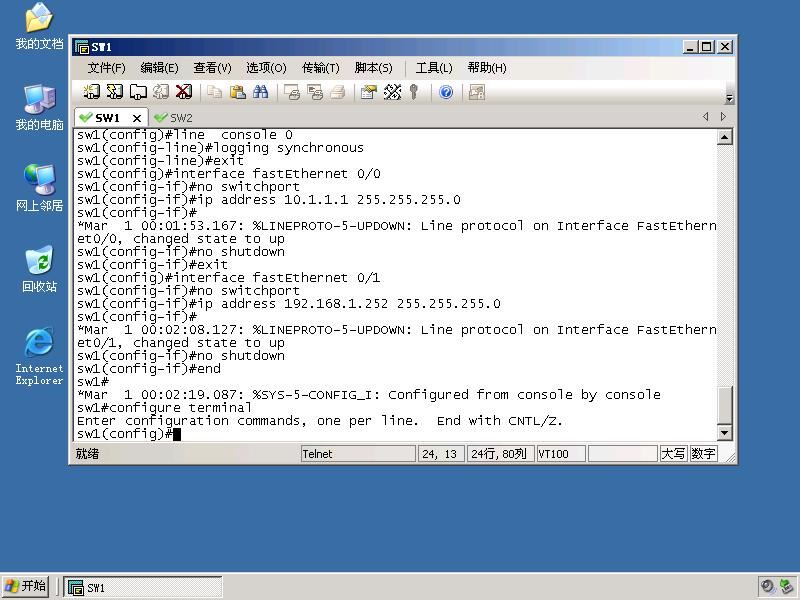Image resolution: width=800 pixels, height=600 pixels.
Task: Open 回收站 recycle bin icon
Action: 39,269
